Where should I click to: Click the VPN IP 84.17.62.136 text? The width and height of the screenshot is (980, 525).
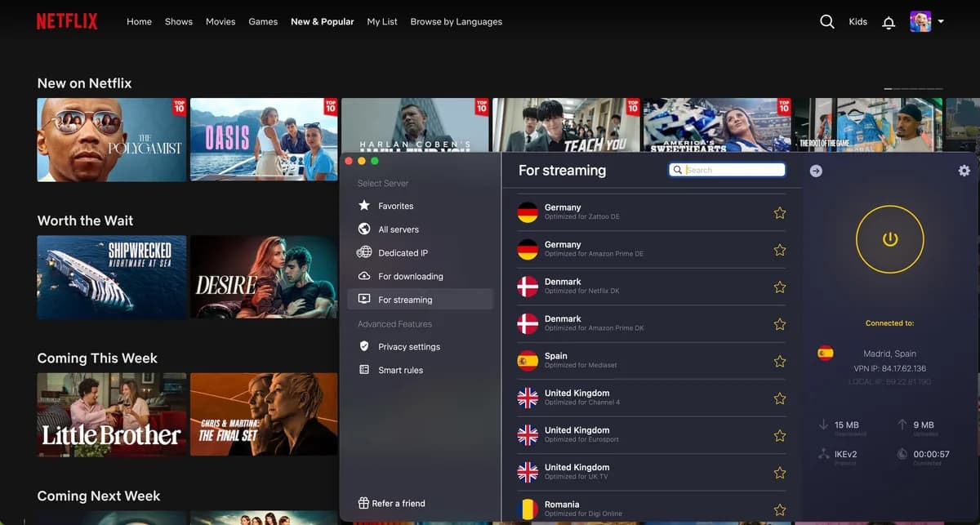point(890,369)
